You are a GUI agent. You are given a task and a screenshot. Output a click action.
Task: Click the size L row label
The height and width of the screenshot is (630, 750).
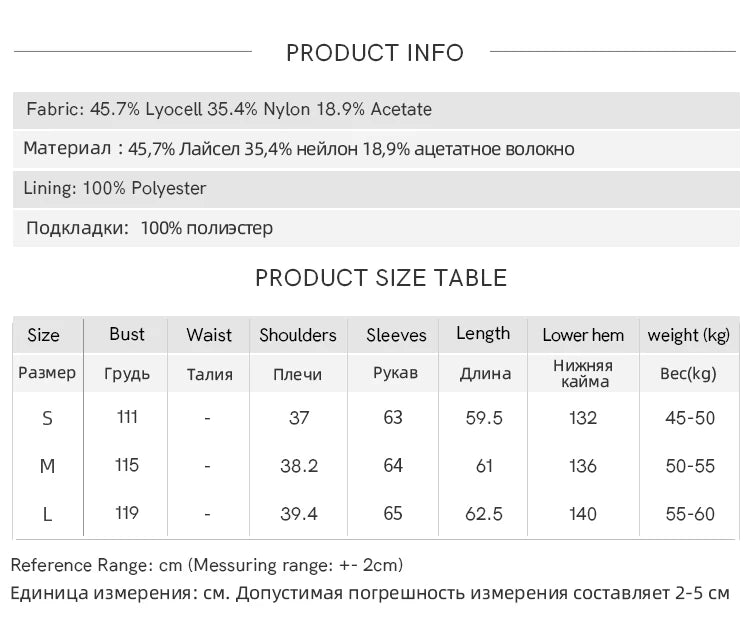(47, 515)
